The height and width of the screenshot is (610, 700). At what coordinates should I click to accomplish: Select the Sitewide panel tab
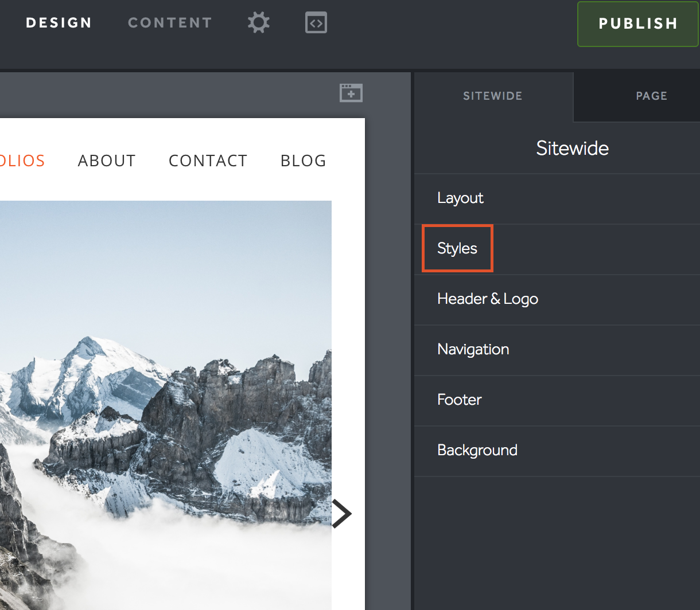pos(492,96)
